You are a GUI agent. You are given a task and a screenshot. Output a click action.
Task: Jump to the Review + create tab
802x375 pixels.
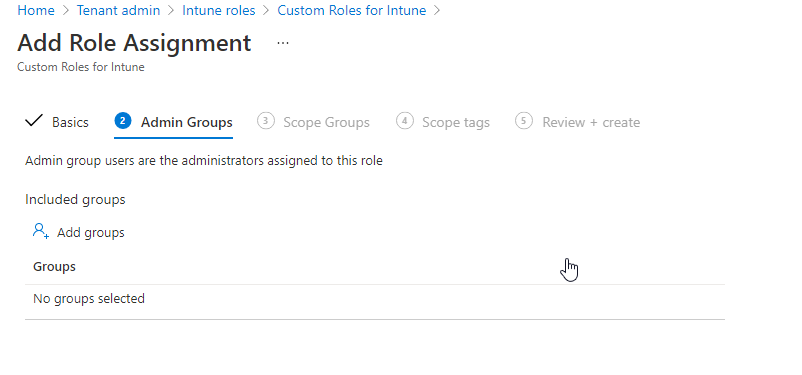point(591,122)
